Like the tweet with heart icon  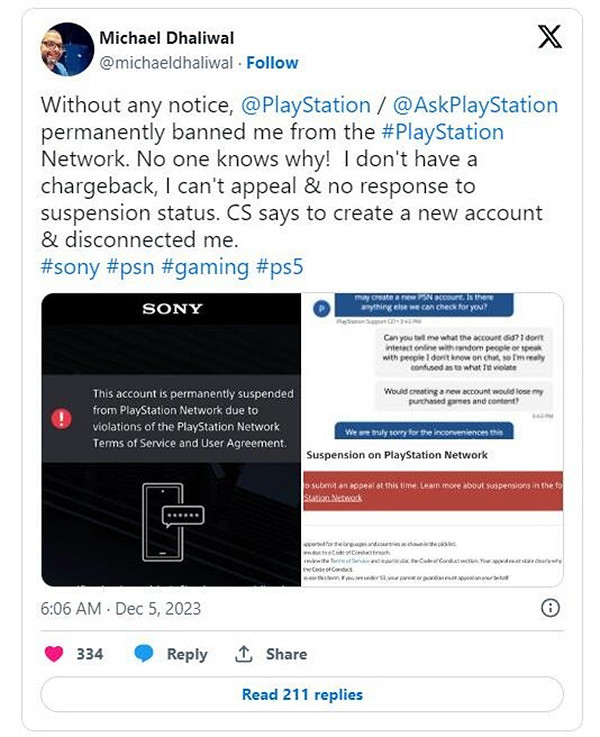tap(55, 653)
